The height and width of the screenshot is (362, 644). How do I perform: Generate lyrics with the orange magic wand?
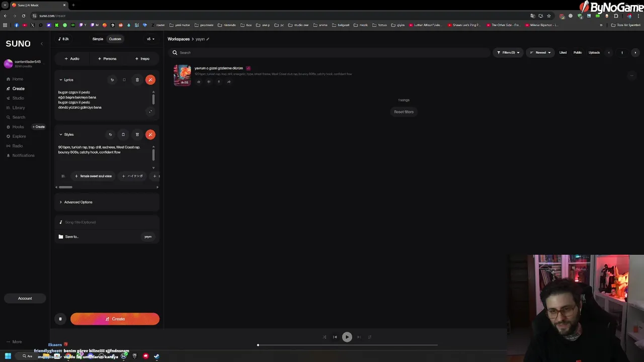(x=150, y=79)
